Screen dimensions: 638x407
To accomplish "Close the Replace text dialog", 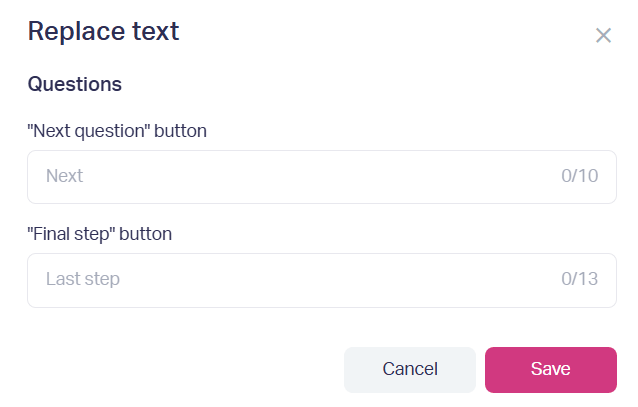I will (603, 35).
